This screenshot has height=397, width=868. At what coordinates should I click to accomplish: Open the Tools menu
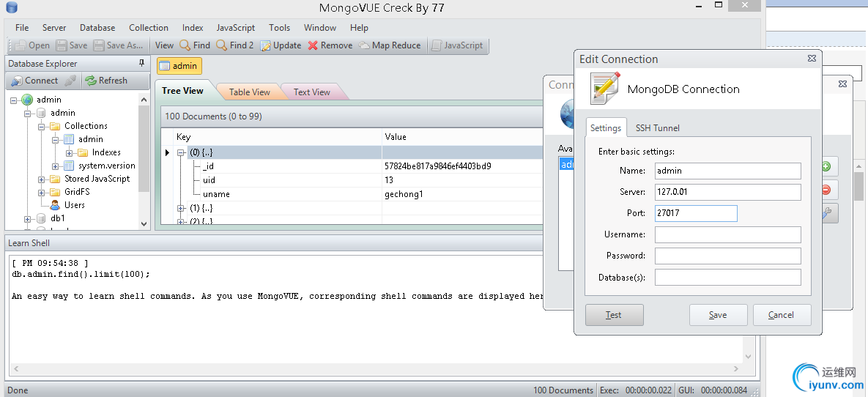click(x=280, y=28)
